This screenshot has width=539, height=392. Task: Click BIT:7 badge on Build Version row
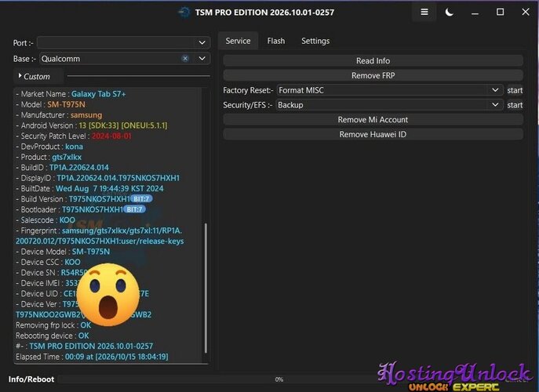pos(141,199)
